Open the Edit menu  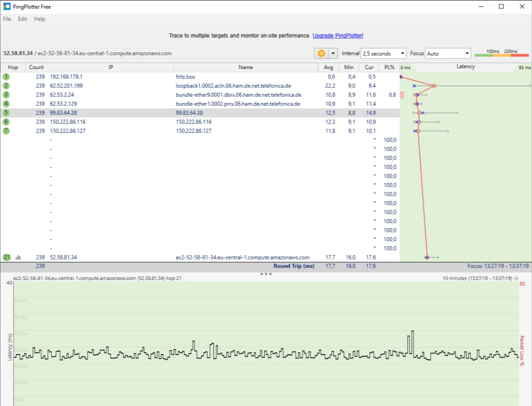pos(23,19)
